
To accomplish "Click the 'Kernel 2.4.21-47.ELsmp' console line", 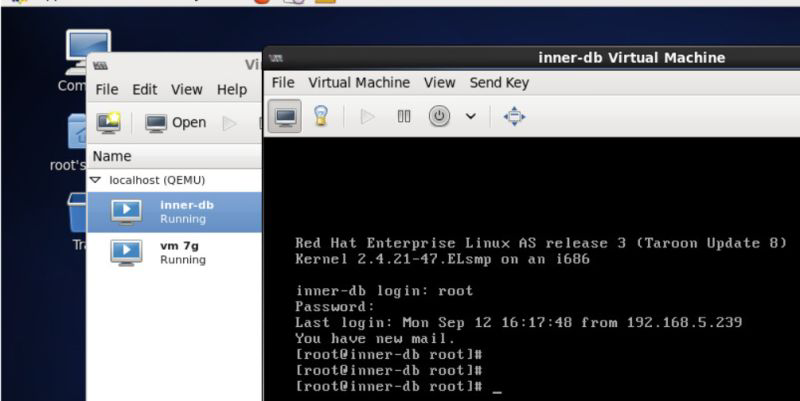I will click(x=442, y=259).
